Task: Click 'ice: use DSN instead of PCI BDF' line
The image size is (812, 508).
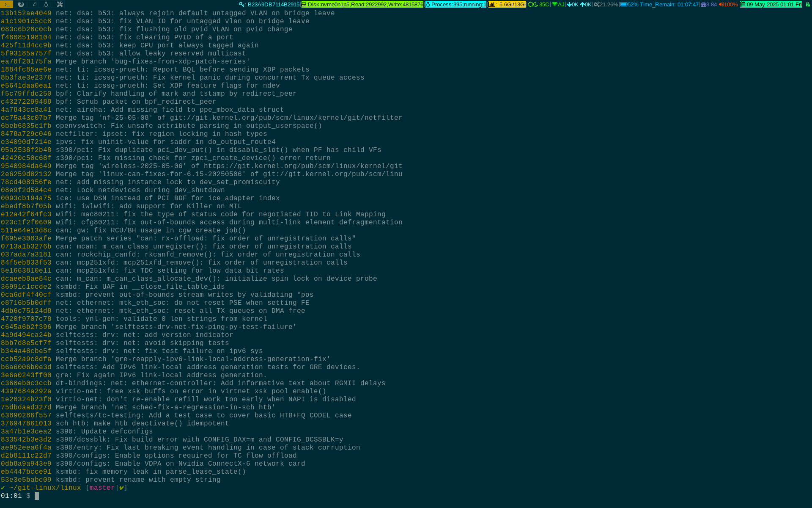Action: 140,198
